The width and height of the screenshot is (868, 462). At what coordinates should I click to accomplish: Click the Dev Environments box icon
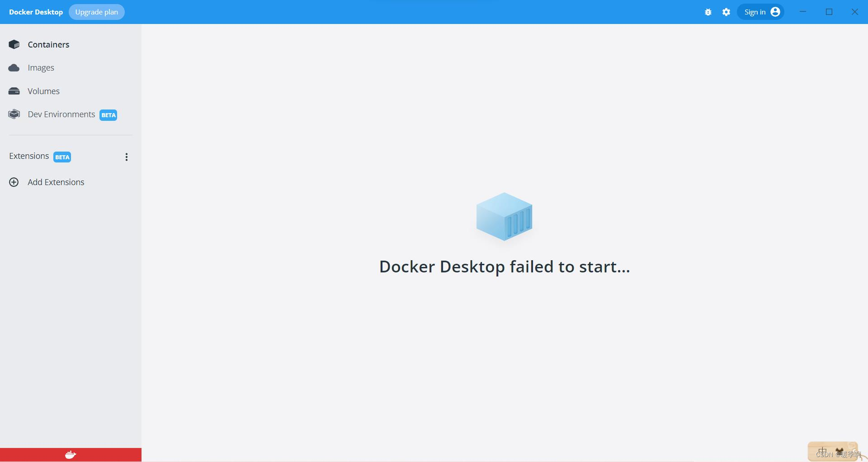14,114
